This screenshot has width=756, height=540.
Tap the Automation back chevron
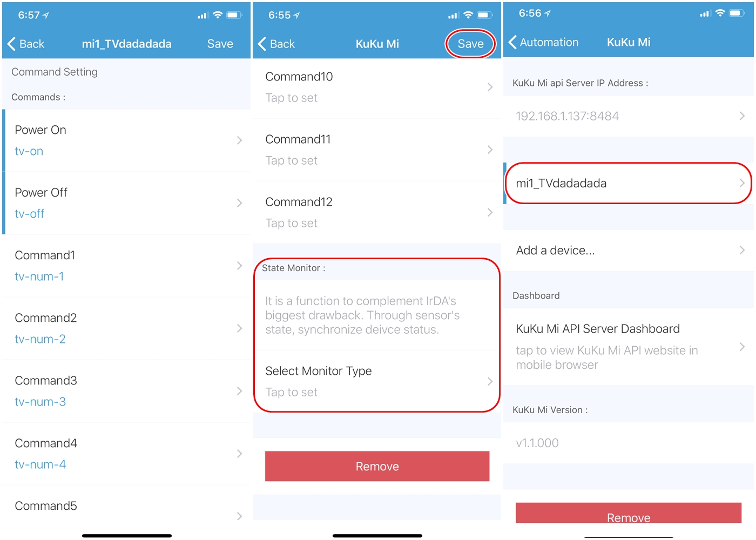point(513,42)
